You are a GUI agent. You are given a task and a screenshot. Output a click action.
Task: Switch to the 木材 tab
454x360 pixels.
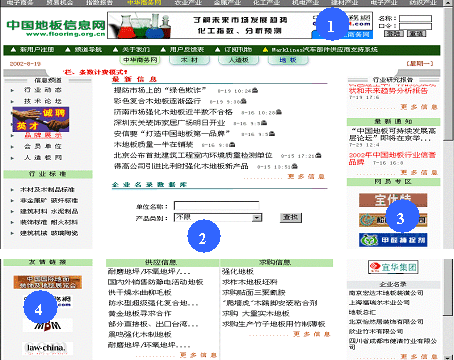(x=189, y=60)
